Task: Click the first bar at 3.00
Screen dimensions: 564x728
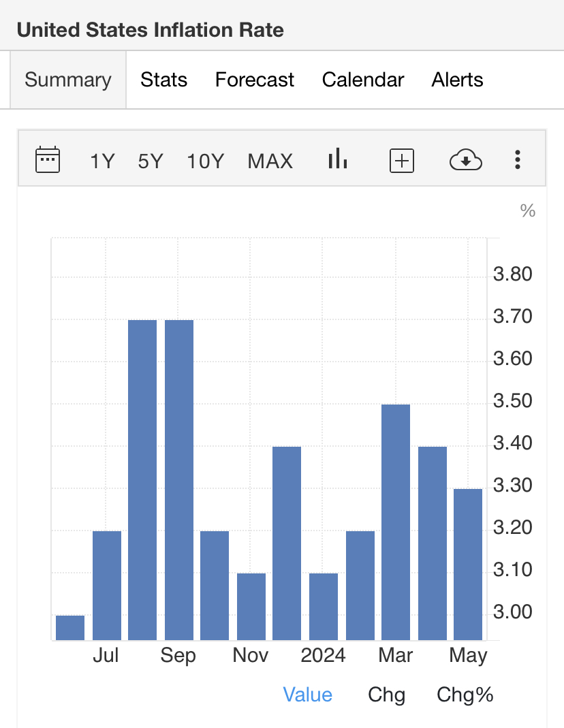Action: click(70, 628)
